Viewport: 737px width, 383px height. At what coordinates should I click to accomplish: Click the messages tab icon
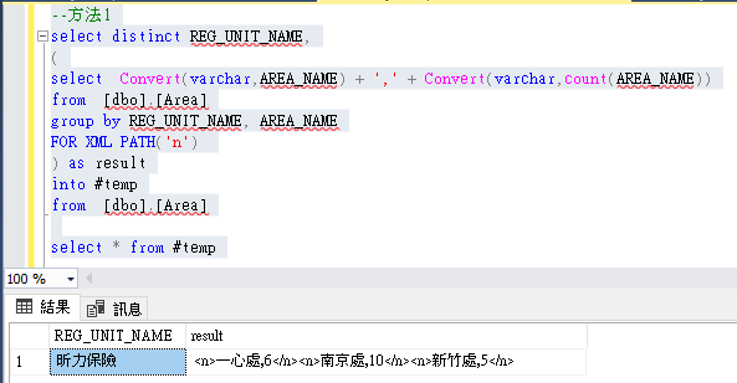(96, 309)
